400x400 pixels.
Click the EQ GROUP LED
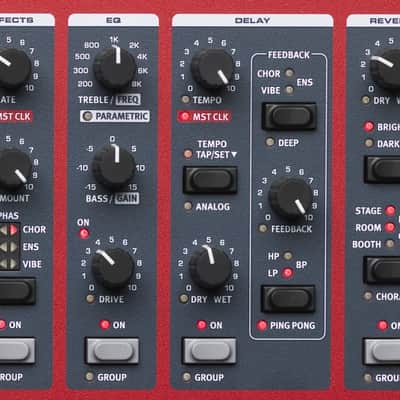[x=89, y=377]
